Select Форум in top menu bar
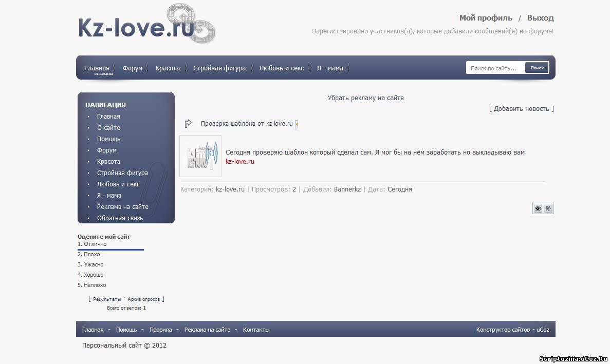Screen dimensions: 610x364 click(x=132, y=68)
